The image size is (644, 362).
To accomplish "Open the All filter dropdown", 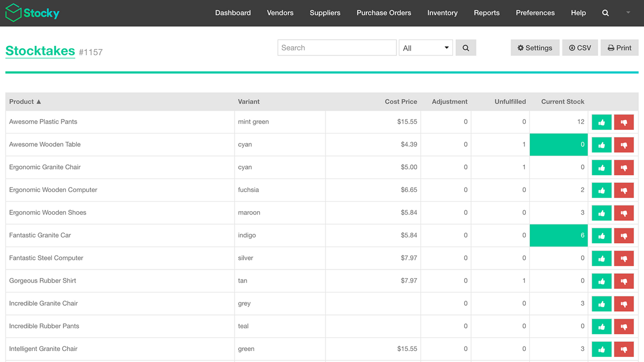I will pos(425,47).
